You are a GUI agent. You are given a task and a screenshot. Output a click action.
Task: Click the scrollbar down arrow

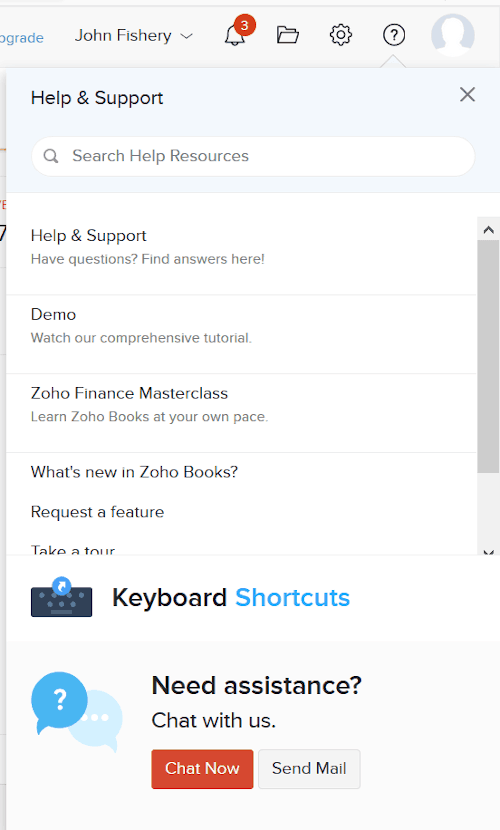[x=488, y=552]
